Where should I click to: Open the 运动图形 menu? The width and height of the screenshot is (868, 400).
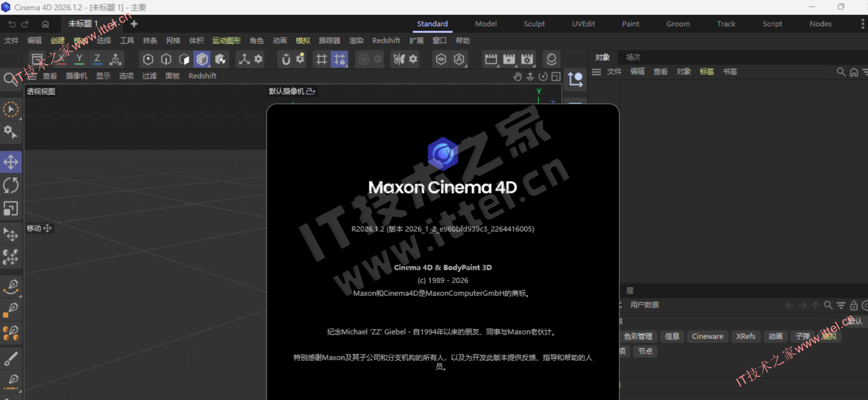(x=227, y=41)
